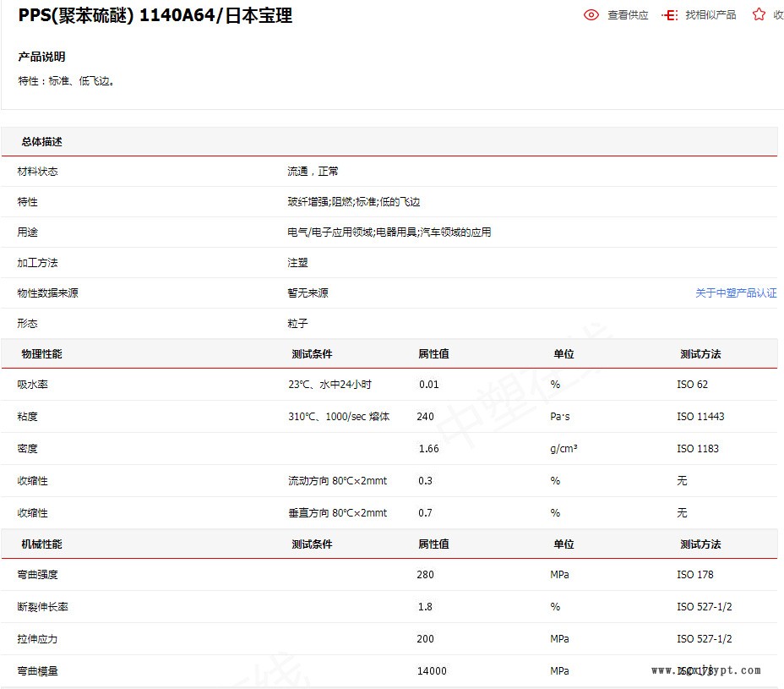784x689 pixels.
Task: Select the 物理性能 section header
Action: [x=41, y=354]
